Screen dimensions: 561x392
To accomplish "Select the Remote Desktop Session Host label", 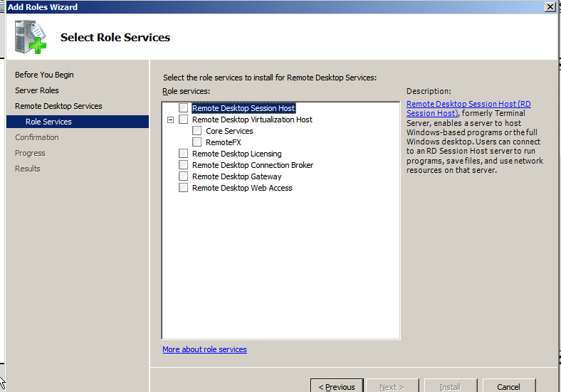I will (x=243, y=108).
